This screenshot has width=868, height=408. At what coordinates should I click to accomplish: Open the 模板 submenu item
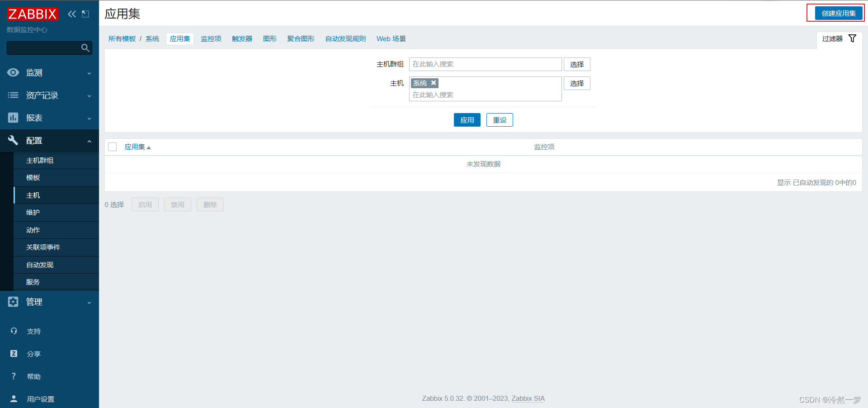(x=56, y=178)
